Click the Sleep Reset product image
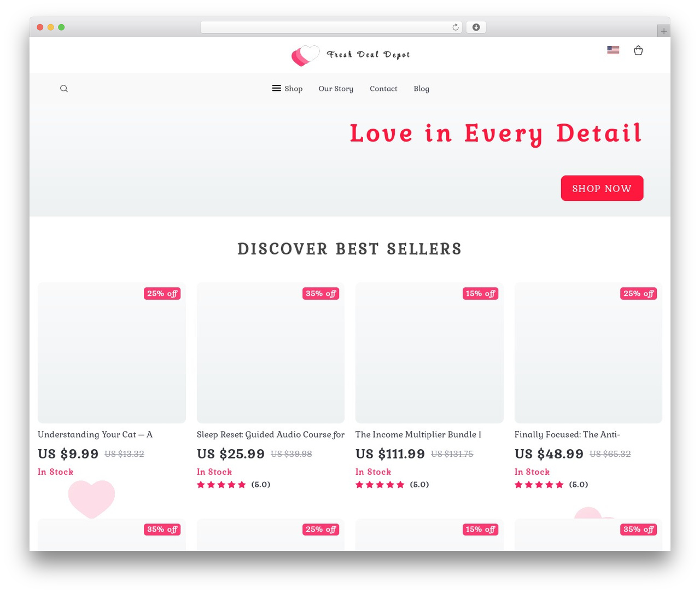The image size is (700, 593). tap(271, 353)
